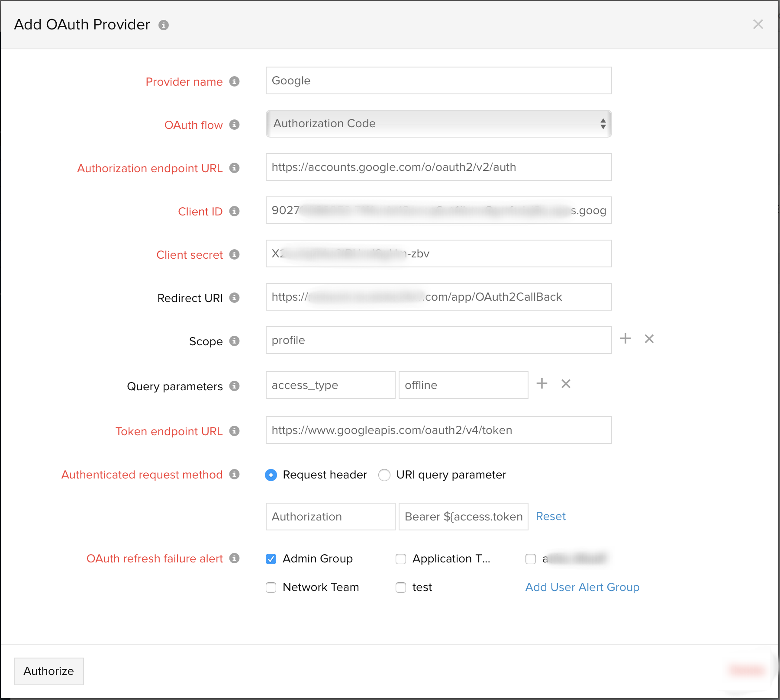Add another Scope row with plus icon
Viewport: 780px width, 700px height.
tap(625, 338)
